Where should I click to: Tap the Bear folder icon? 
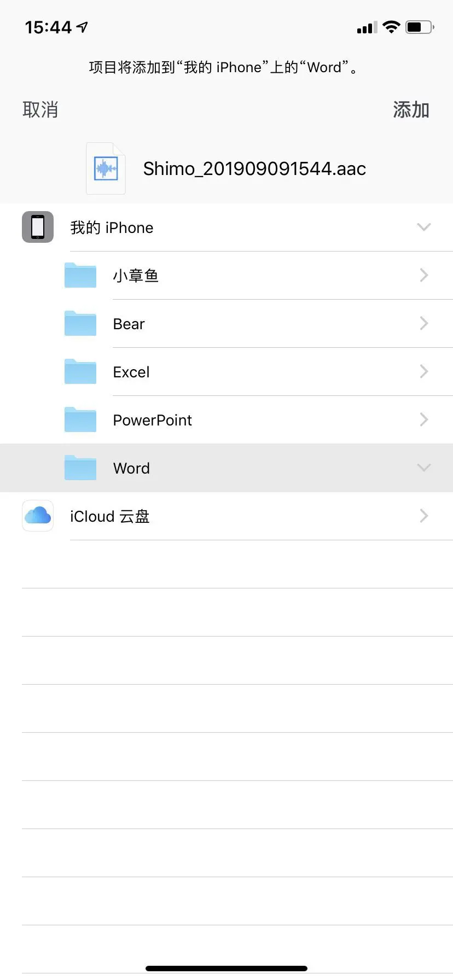(80, 323)
